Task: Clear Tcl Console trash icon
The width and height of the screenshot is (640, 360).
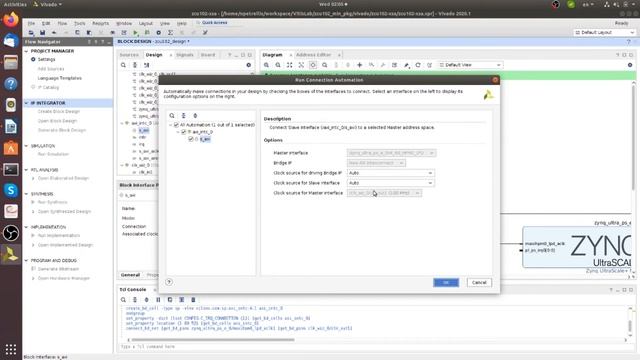Action: point(193,300)
